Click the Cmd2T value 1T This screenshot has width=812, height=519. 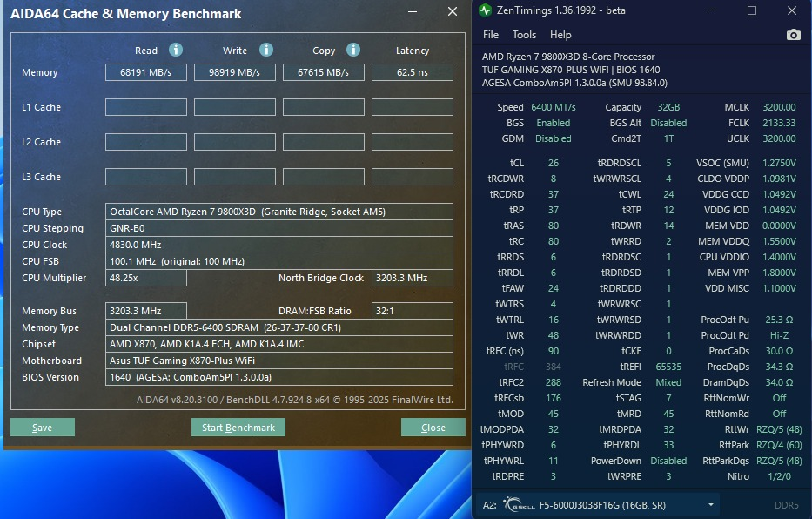[x=668, y=138]
